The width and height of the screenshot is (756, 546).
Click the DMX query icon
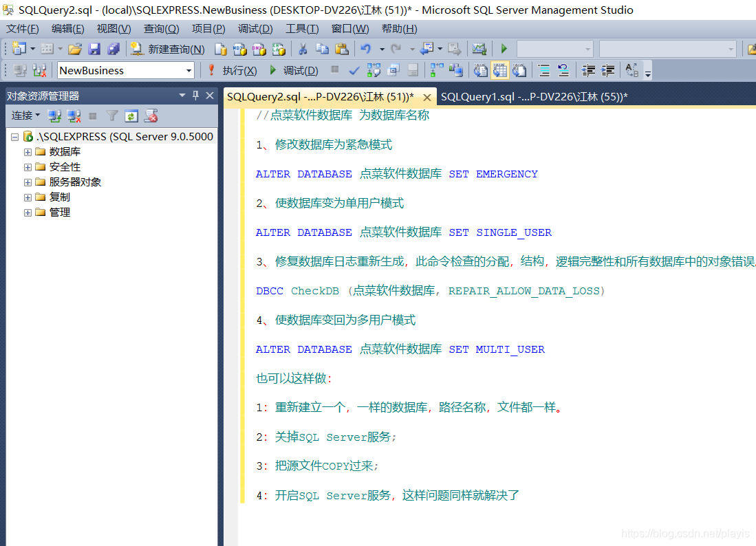click(x=259, y=49)
